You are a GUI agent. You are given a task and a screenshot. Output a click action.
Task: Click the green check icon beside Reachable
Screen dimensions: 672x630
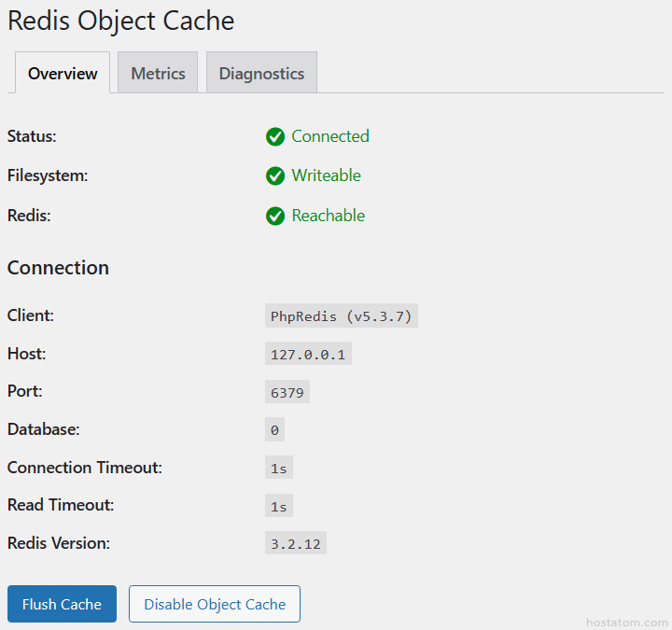click(x=275, y=217)
